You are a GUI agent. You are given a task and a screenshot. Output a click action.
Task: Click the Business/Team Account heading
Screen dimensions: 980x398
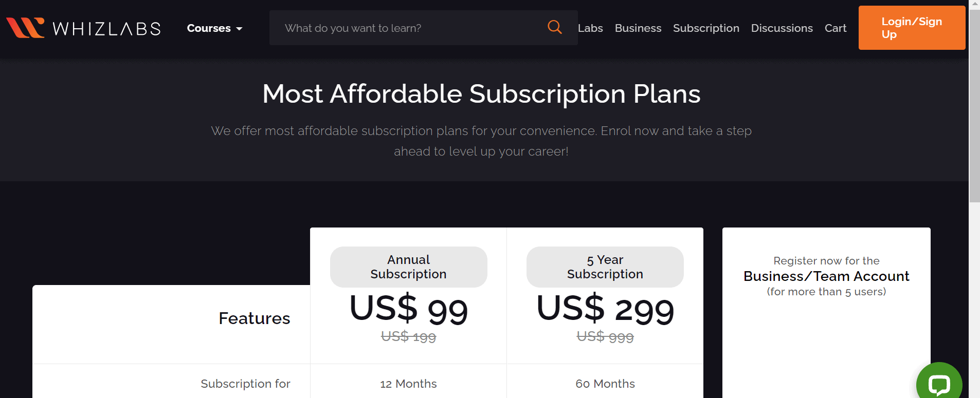tap(826, 276)
